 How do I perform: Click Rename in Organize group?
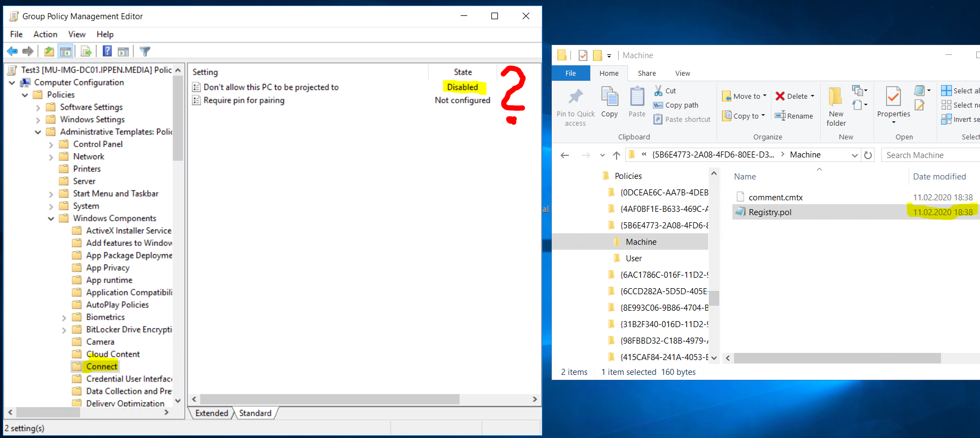(794, 116)
